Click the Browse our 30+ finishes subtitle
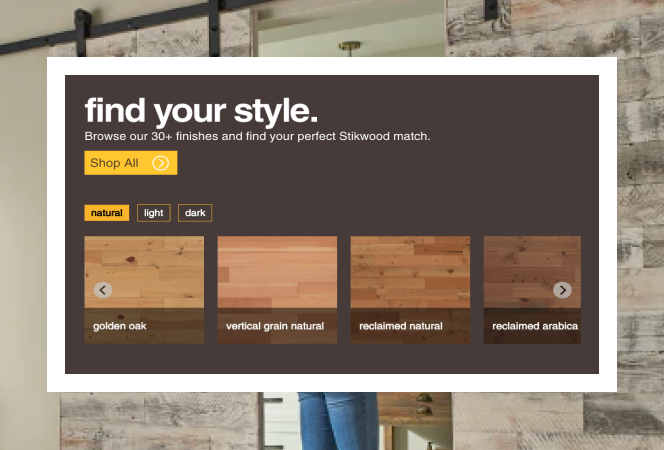 [257, 136]
